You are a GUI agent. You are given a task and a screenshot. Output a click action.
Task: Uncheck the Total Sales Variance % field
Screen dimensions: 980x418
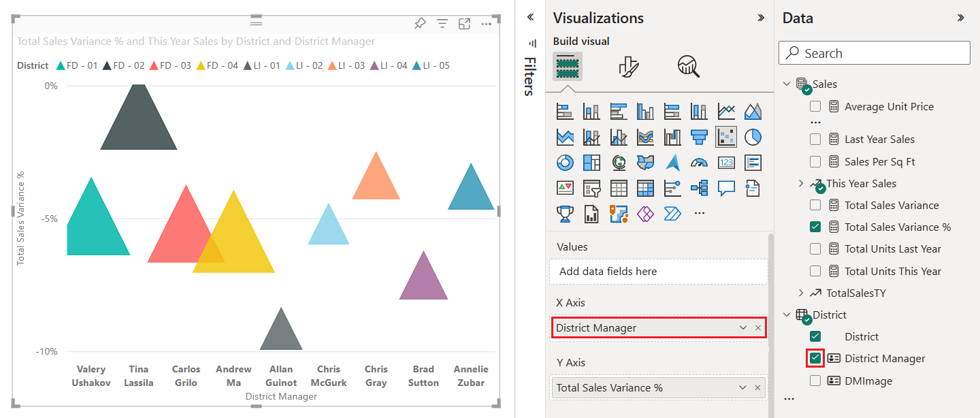coord(815,227)
